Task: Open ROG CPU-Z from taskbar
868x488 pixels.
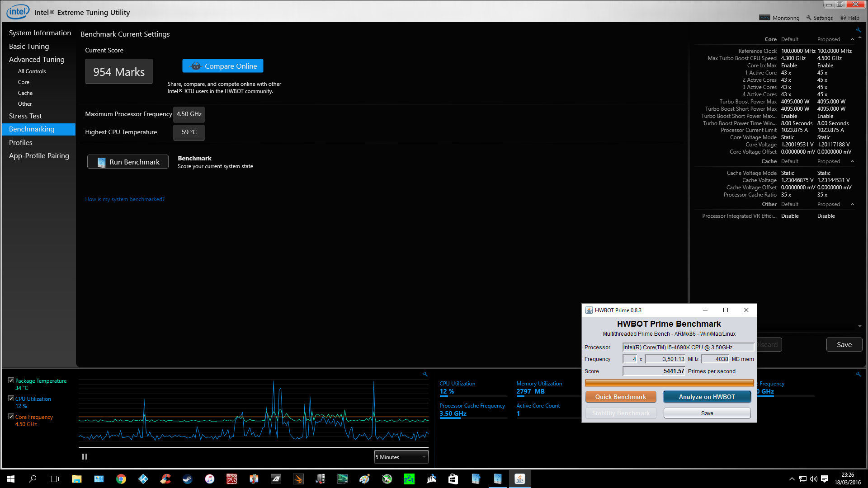Action: pyautogui.click(x=232, y=479)
